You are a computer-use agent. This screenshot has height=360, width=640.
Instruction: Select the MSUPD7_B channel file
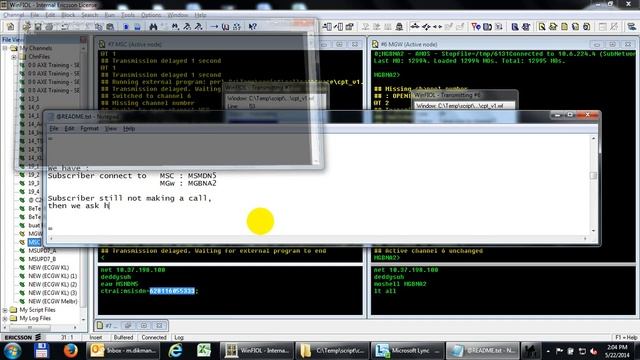(x=42, y=259)
